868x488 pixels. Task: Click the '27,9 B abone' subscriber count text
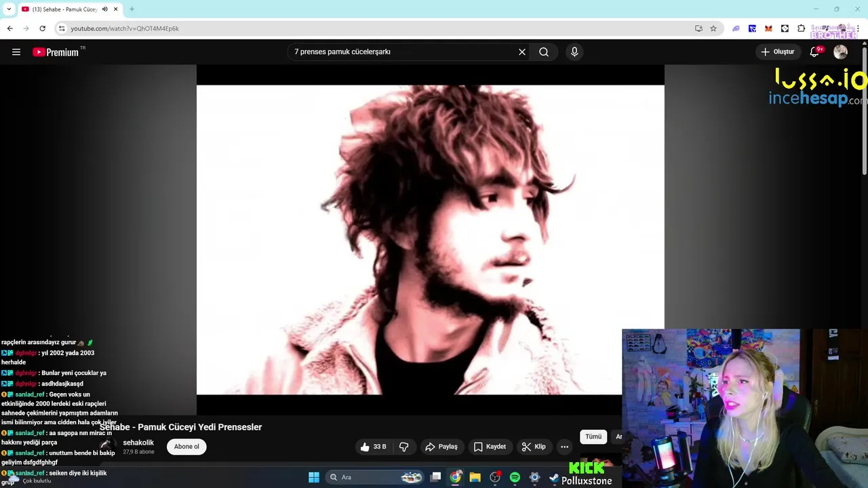tap(138, 452)
